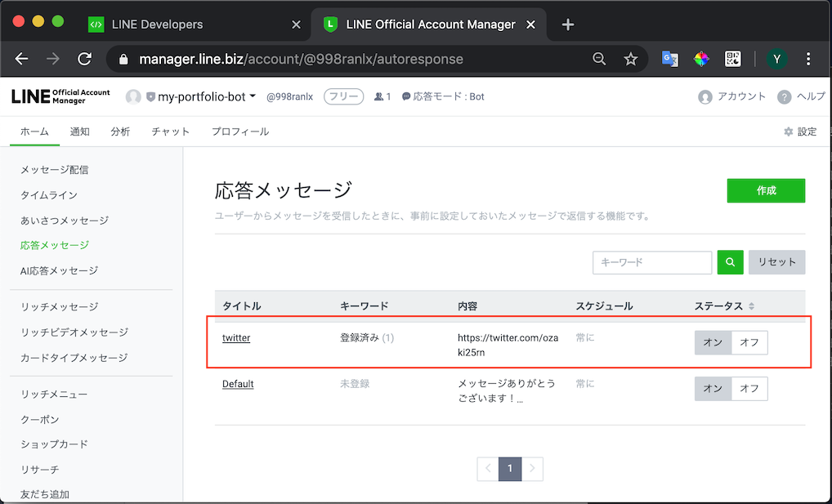Select the 分析 tab

tap(120, 132)
